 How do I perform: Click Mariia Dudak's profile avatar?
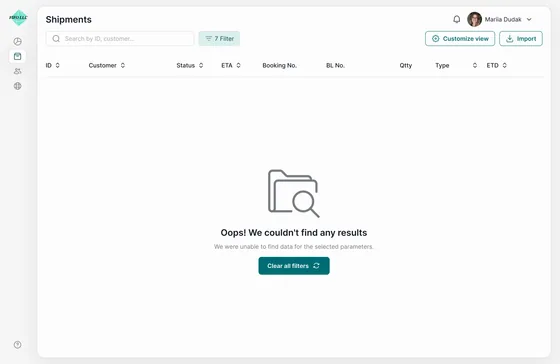[x=475, y=19]
